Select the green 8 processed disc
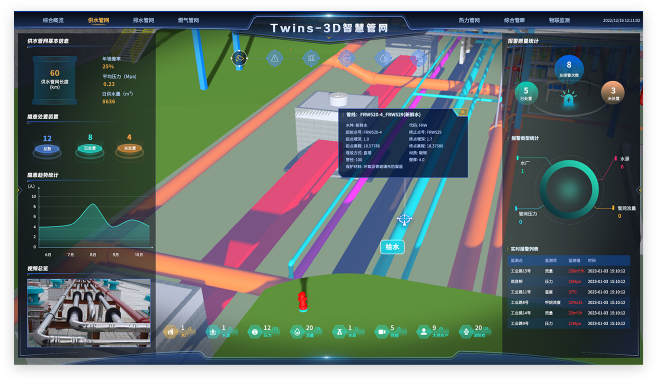Screen dimensions: 659x383 [90, 148]
